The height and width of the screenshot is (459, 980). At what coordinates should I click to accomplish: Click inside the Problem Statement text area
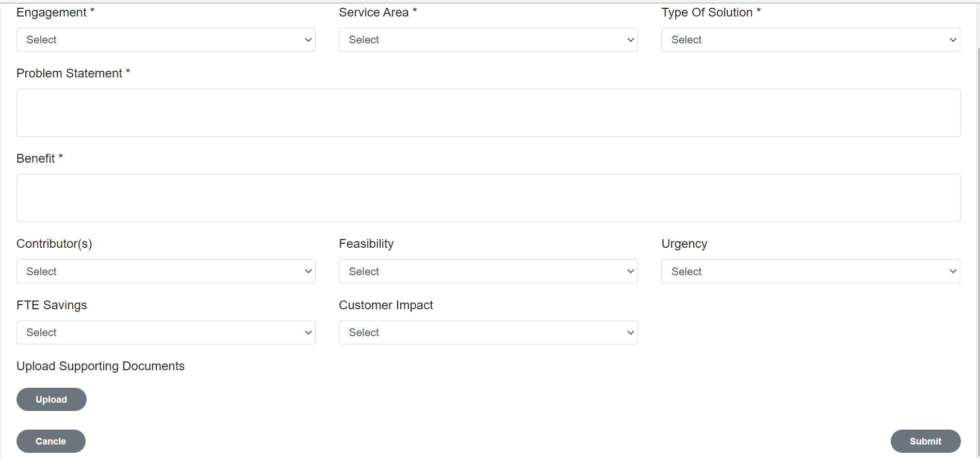pyautogui.click(x=488, y=113)
